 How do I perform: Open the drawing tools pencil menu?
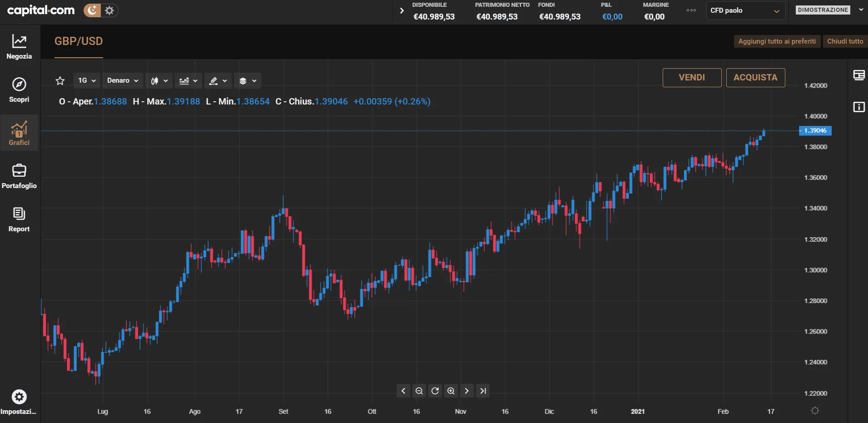218,81
